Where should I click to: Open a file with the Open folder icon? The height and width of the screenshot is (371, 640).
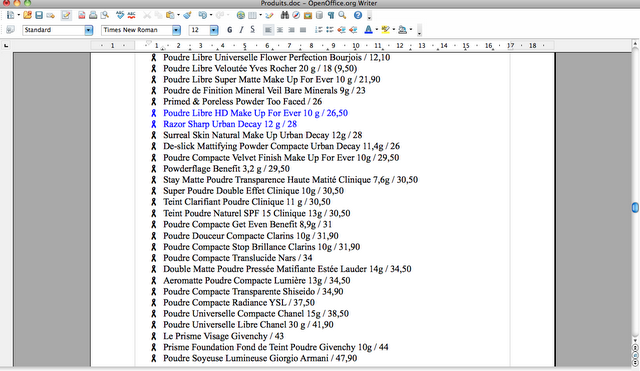point(27,16)
